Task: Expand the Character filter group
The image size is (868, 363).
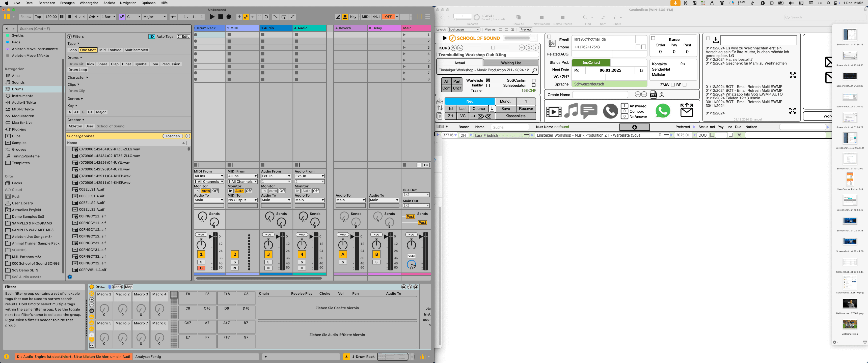Action: tap(78, 77)
